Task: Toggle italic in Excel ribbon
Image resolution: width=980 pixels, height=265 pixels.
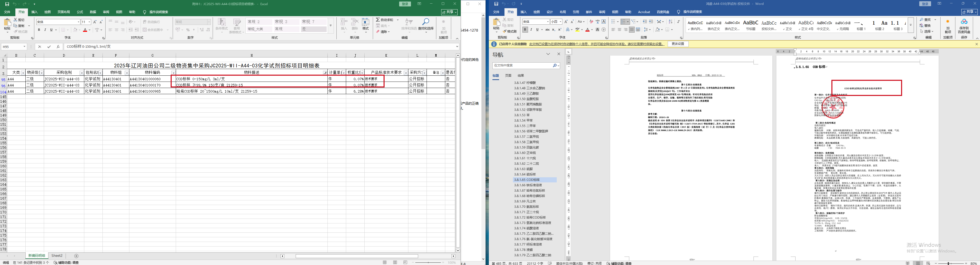Action: coord(45,30)
